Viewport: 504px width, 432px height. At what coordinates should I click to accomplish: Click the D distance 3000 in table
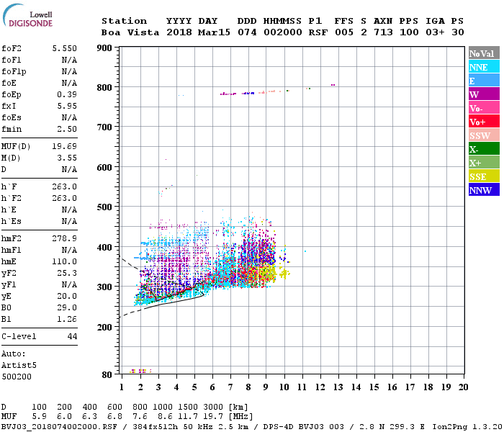pyautogui.click(x=213, y=408)
